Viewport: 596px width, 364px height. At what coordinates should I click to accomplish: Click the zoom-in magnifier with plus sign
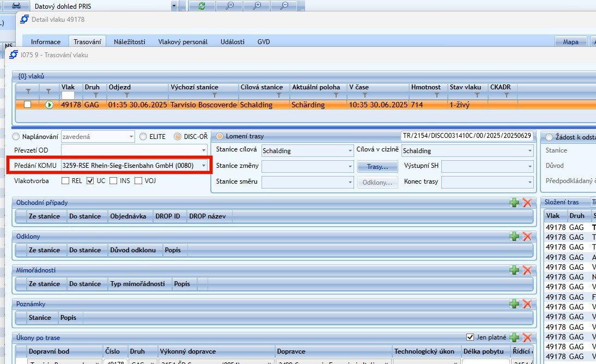[257, 5]
